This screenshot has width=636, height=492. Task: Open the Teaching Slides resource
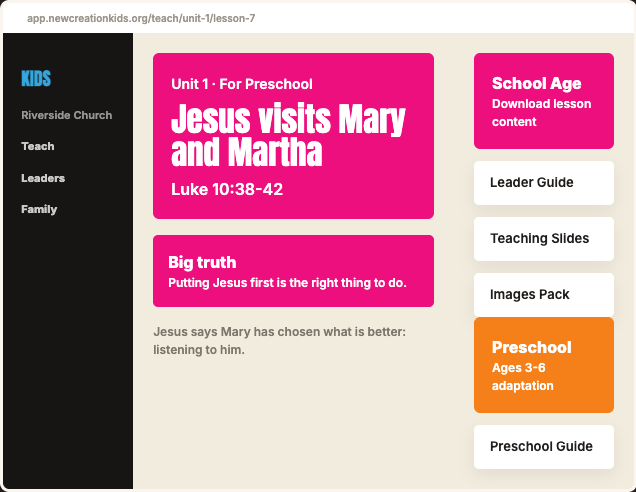(x=544, y=239)
